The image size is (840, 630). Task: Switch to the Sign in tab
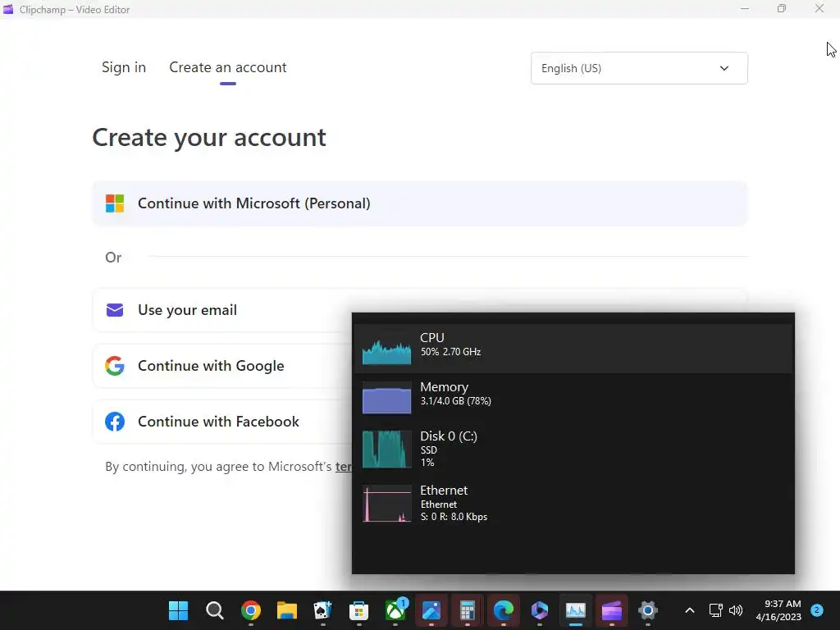[124, 67]
